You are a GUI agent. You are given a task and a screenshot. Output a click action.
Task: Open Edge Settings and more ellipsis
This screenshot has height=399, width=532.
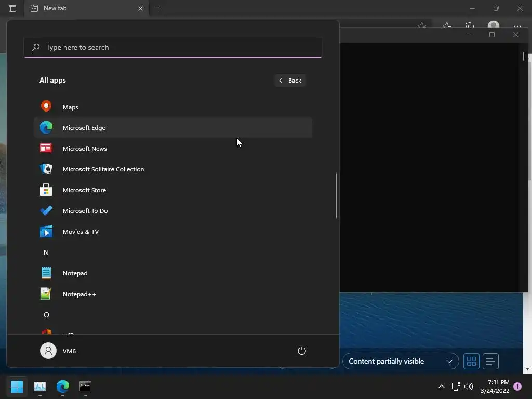click(517, 26)
